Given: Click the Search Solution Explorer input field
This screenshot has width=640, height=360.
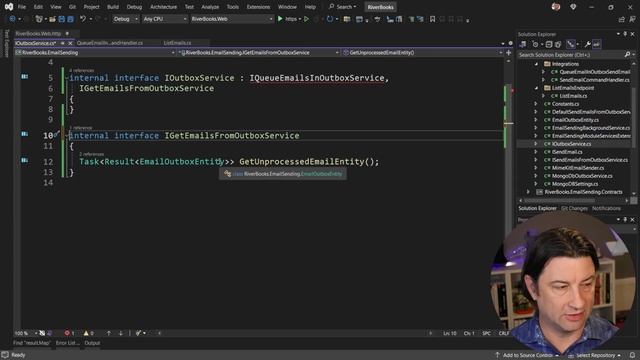Looking at the screenshot, I should [x=571, y=55].
